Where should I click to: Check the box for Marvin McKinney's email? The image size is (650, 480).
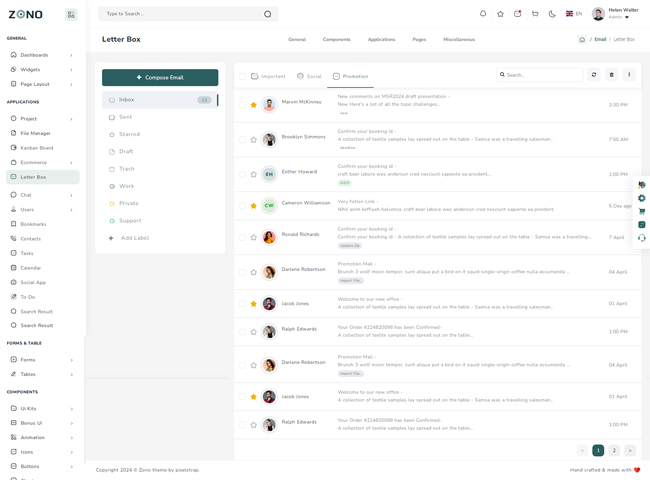click(x=242, y=105)
